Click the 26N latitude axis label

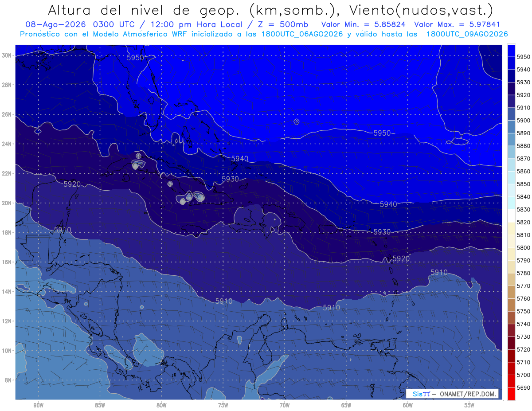click(7, 114)
